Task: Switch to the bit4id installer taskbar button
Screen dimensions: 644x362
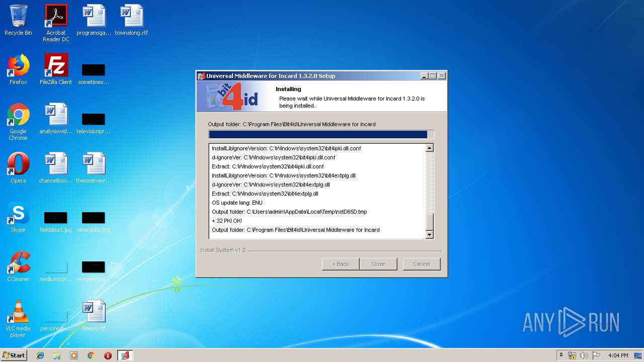Action: [125, 355]
